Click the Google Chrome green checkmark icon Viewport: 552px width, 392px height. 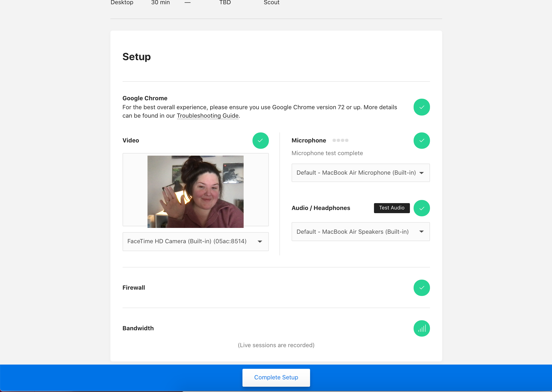click(x=422, y=107)
